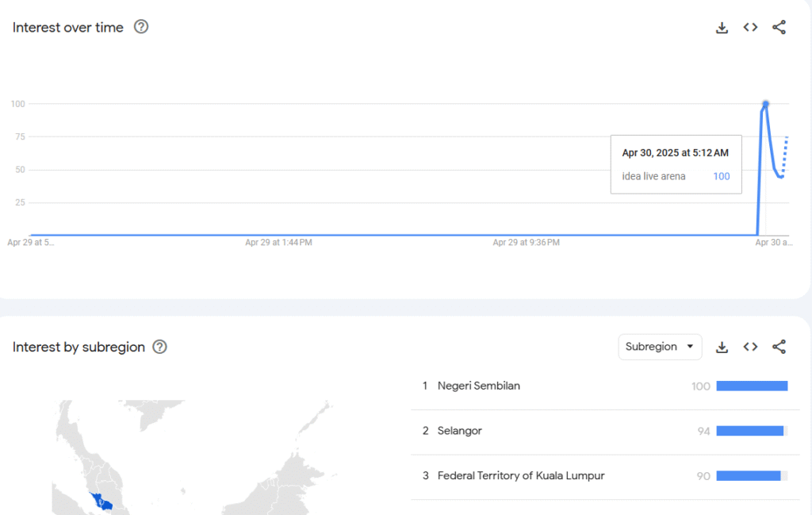Click the tooltip 'idea live arena' label
The height and width of the screenshot is (515, 812).
pyautogui.click(x=653, y=176)
